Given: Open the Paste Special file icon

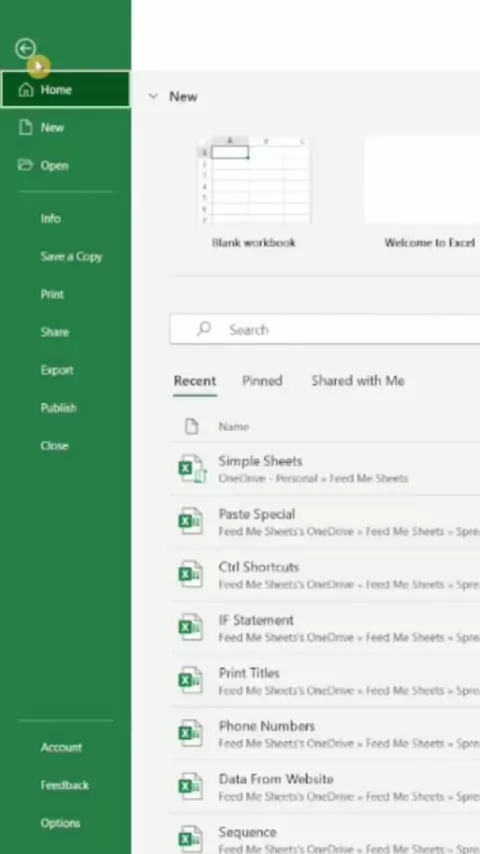Looking at the screenshot, I should (191, 521).
